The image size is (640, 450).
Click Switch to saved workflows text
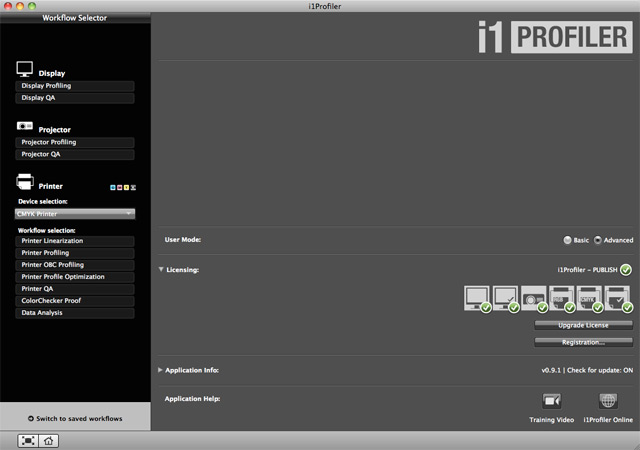pyautogui.click(x=79, y=419)
